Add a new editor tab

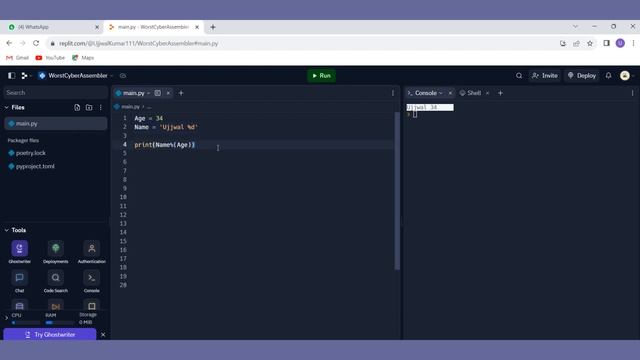(x=181, y=93)
